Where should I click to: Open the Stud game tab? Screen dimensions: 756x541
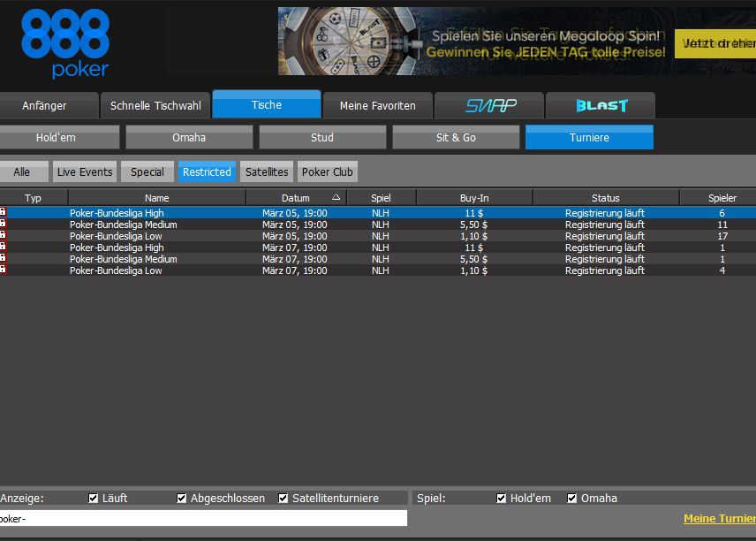(322, 138)
